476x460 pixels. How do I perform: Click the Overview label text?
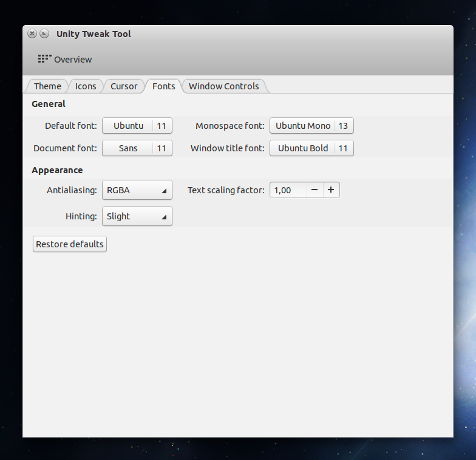click(73, 60)
